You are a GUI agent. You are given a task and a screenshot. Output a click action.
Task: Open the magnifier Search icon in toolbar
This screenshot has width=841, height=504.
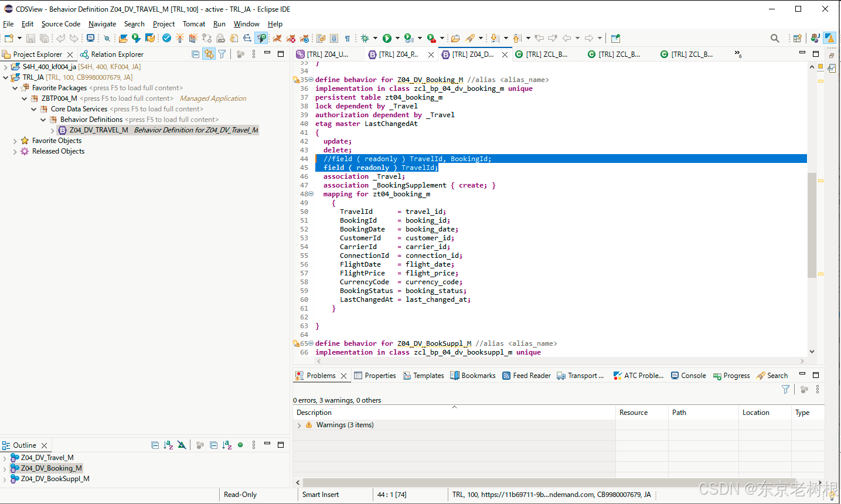click(x=775, y=38)
